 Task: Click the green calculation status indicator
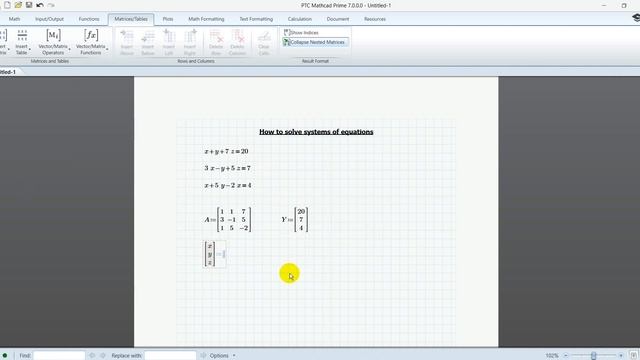[4, 356]
